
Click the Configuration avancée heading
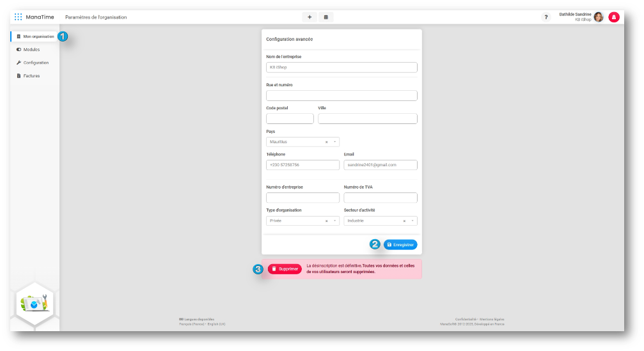(x=290, y=40)
